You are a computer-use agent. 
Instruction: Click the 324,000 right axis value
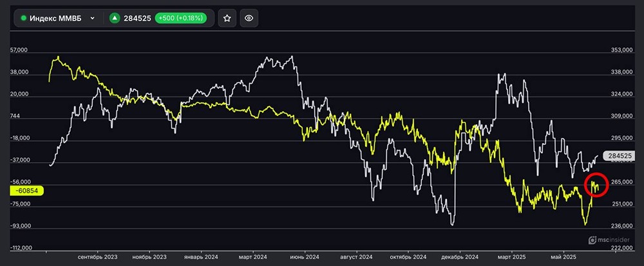pos(622,95)
